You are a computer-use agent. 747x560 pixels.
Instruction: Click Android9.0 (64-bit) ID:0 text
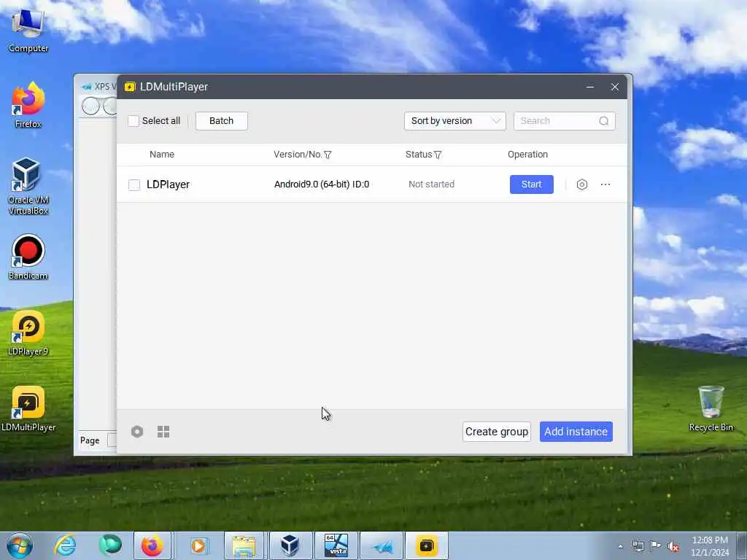[x=322, y=184]
